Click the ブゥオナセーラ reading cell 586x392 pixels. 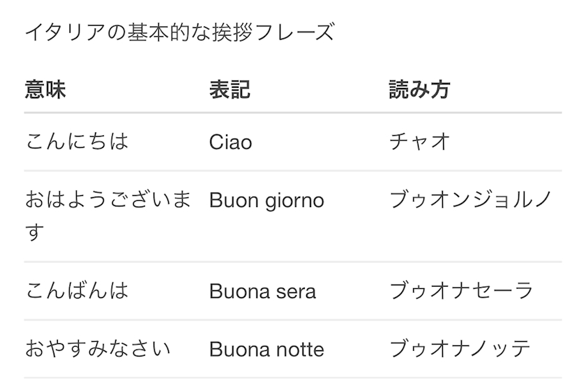(461, 290)
